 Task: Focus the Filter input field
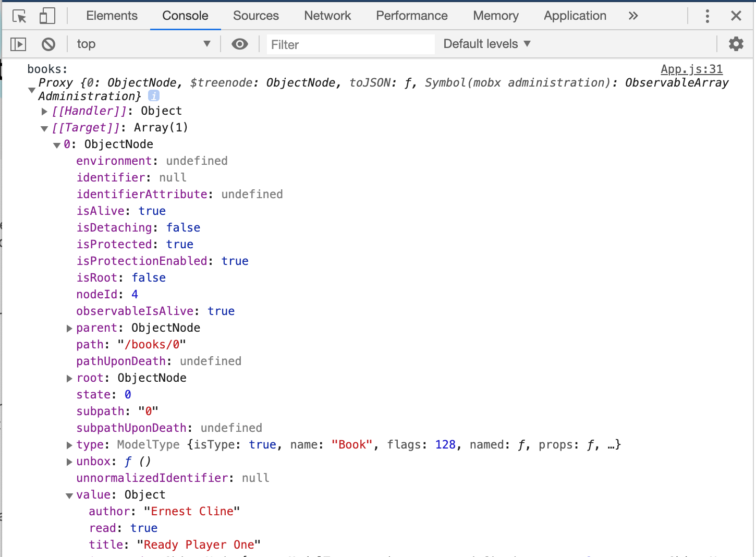pos(350,44)
